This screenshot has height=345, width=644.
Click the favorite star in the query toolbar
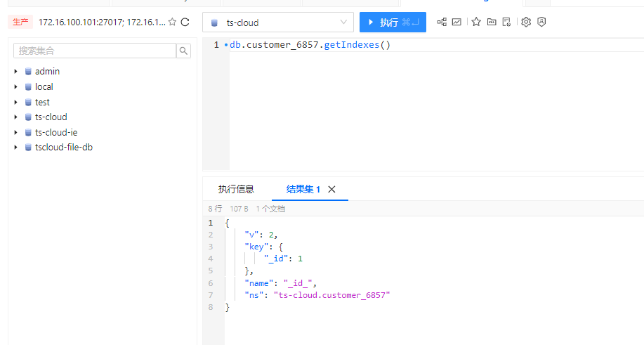(x=476, y=22)
